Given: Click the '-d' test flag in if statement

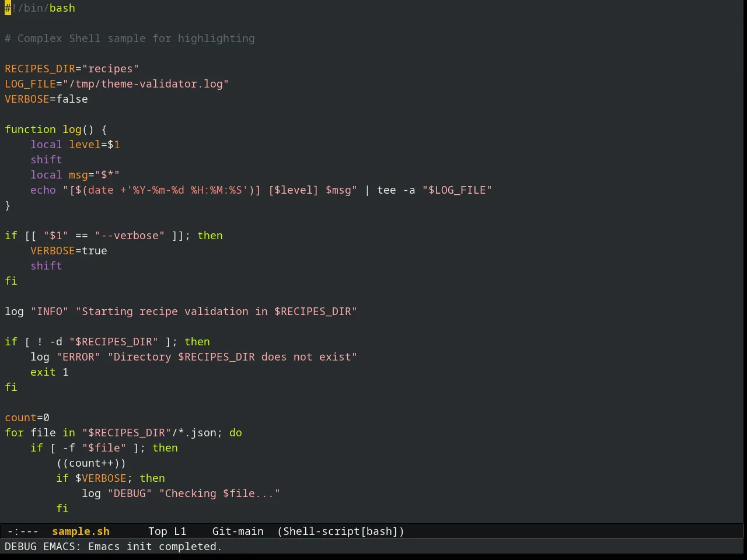Looking at the screenshot, I should click(55, 342).
